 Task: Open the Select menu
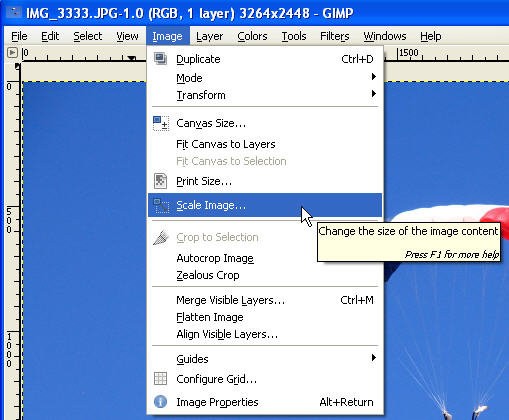88,36
